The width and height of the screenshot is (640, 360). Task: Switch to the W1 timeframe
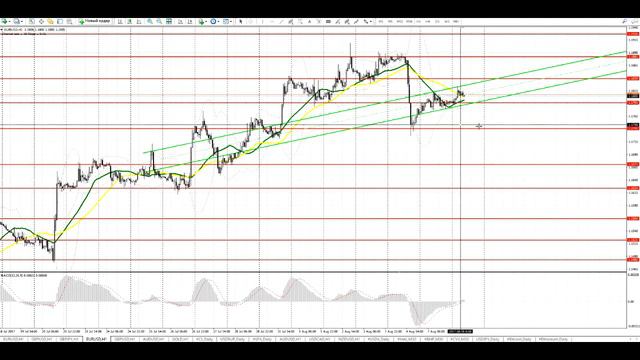(x=447, y=21)
